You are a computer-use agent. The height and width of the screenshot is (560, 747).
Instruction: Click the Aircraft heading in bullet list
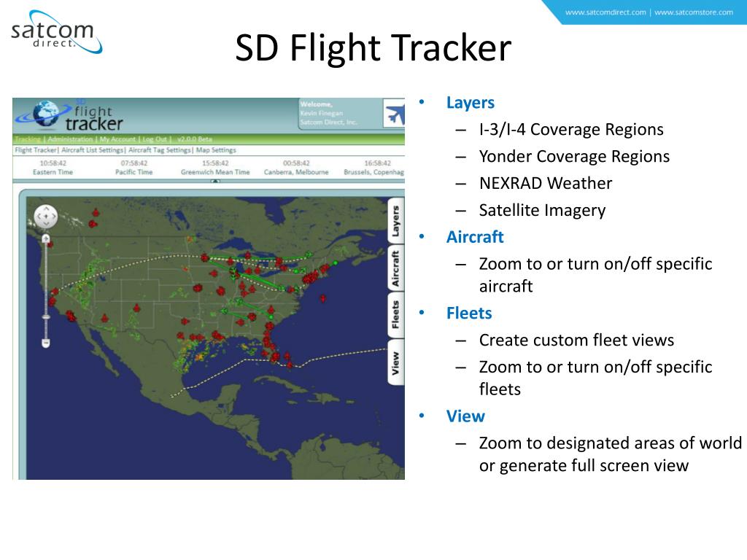475,237
